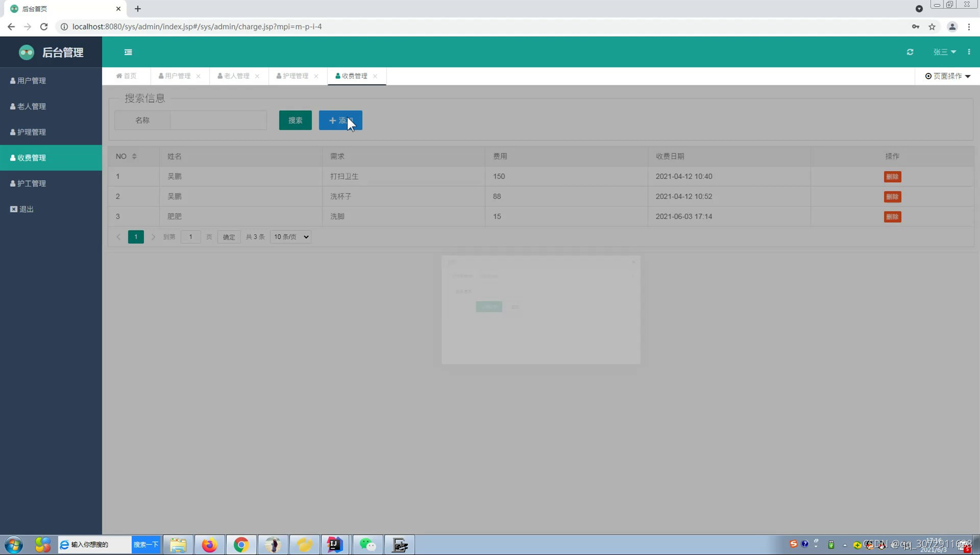Open the header vertical-dots more menu
This screenshot has height=555, width=980.
pyautogui.click(x=969, y=52)
